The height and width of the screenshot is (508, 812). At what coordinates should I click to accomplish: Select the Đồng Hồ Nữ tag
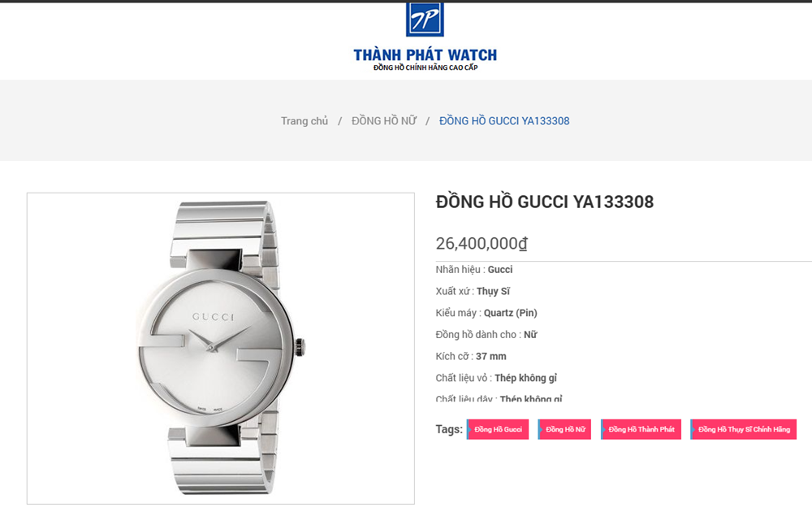(x=564, y=429)
